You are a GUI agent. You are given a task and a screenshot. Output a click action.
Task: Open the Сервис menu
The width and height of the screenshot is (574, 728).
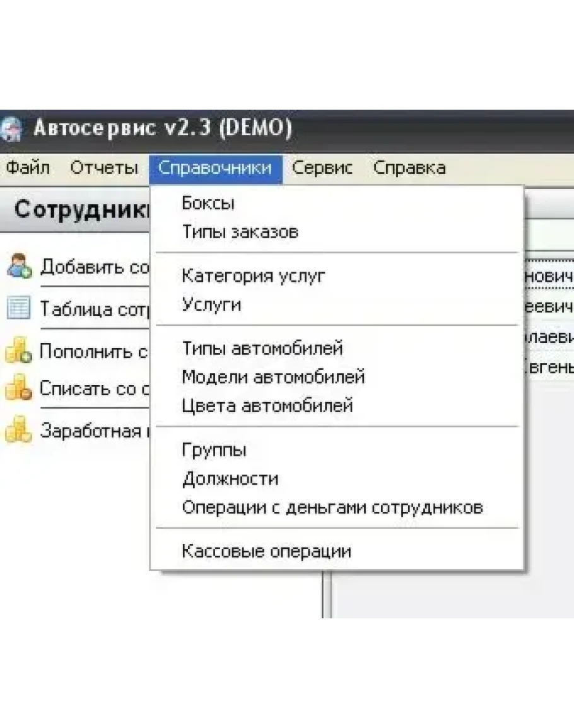click(x=322, y=168)
